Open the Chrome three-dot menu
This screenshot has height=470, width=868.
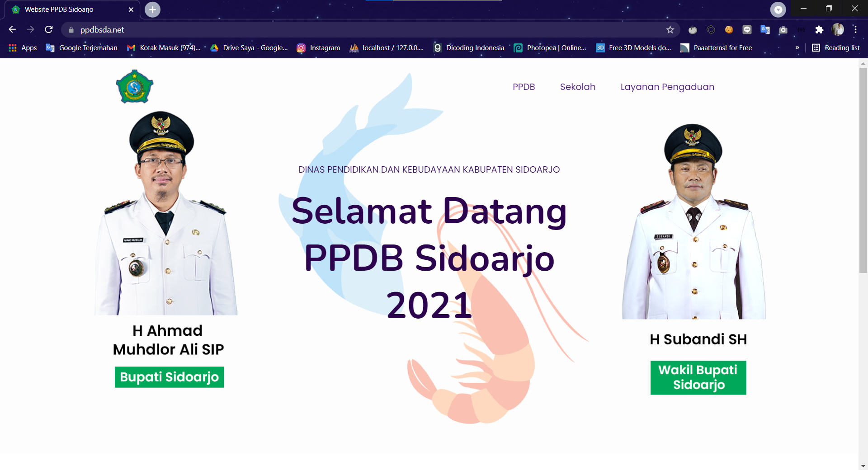(x=855, y=30)
